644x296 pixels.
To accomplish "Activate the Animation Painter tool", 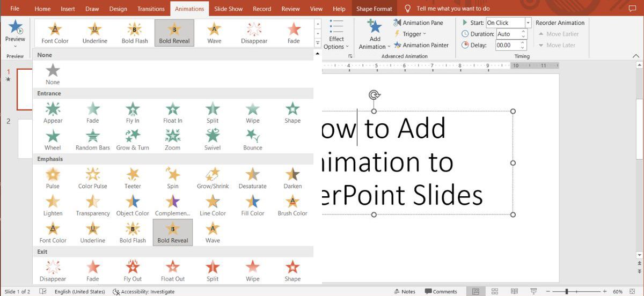I will pyautogui.click(x=421, y=45).
